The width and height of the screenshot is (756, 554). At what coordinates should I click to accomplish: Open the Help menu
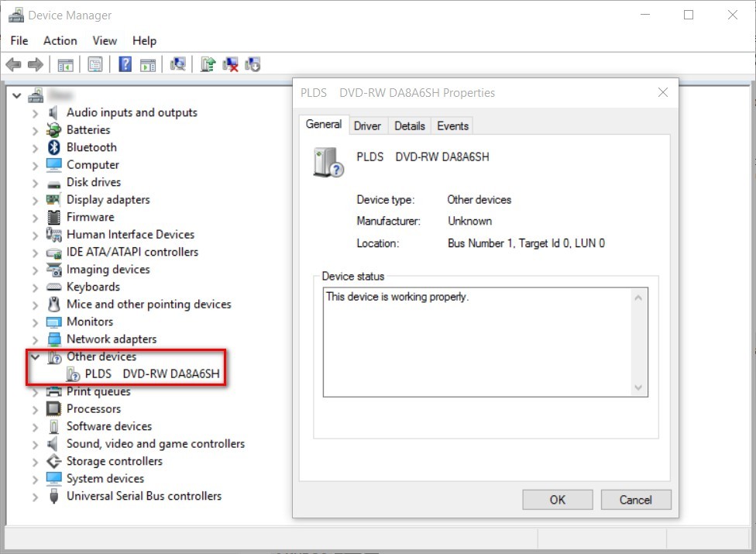click(144, 41)
